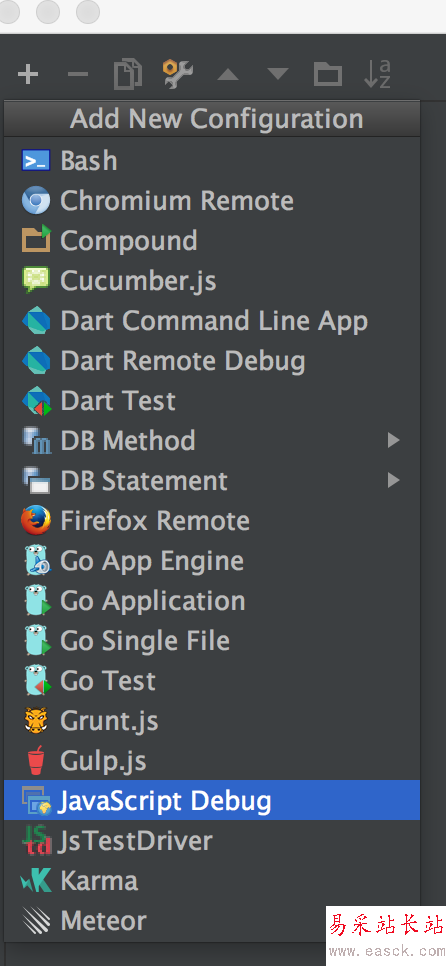Click the minus Remove Configuration icon
Image resolution: width=446 pixels, height=966 pixels.
click(x=78, y=75)
